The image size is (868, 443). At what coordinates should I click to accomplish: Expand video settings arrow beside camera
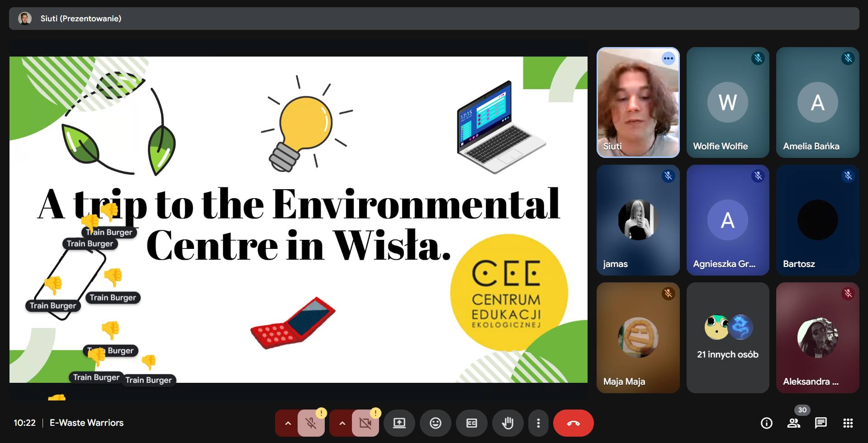(342, 424)
